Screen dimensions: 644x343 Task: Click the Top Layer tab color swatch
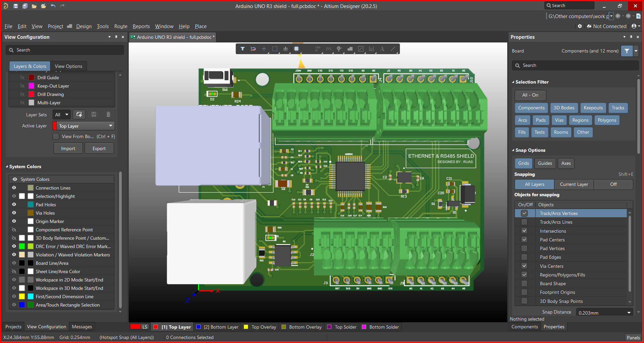click(155, 327)
